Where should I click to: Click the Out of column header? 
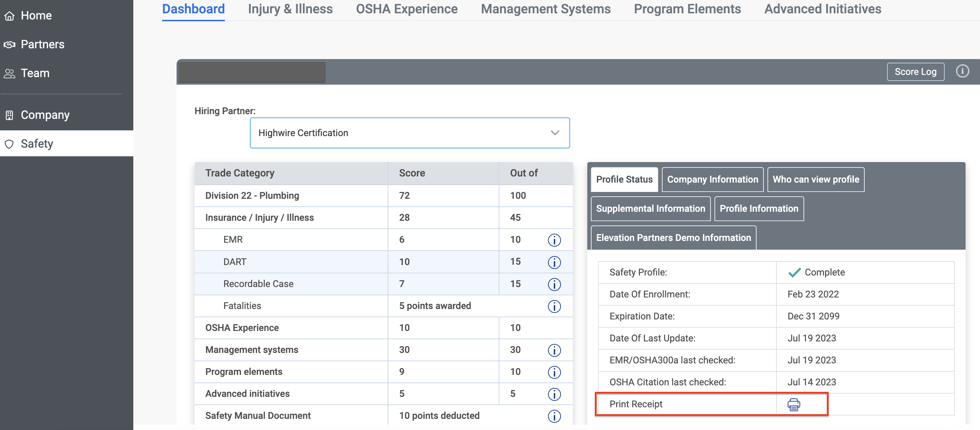(536, 173)
